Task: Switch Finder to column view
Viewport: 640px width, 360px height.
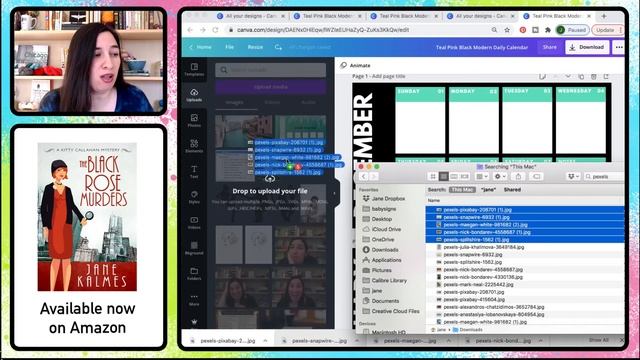Action: point(454,176)
